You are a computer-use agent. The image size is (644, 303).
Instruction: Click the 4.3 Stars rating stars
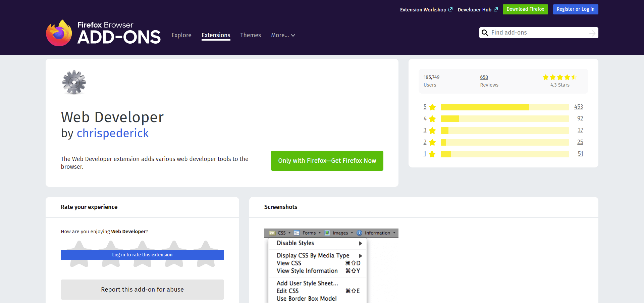click(x=559, y=77)
